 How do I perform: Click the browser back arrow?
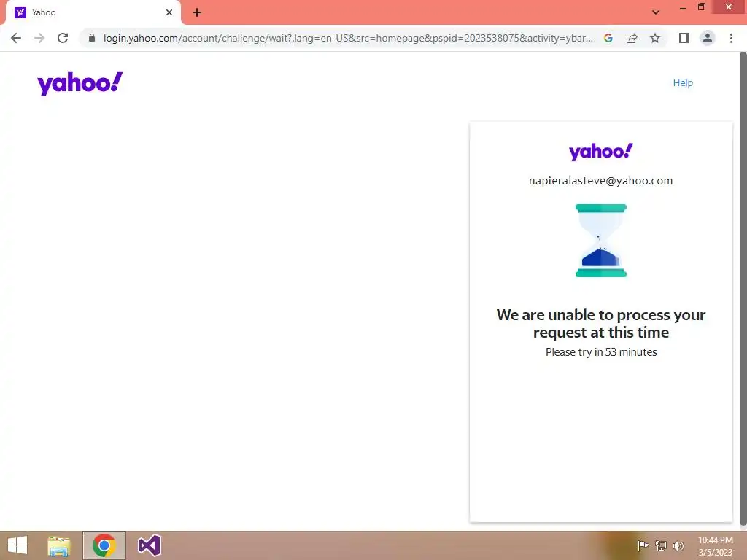(x=16, y=38)
